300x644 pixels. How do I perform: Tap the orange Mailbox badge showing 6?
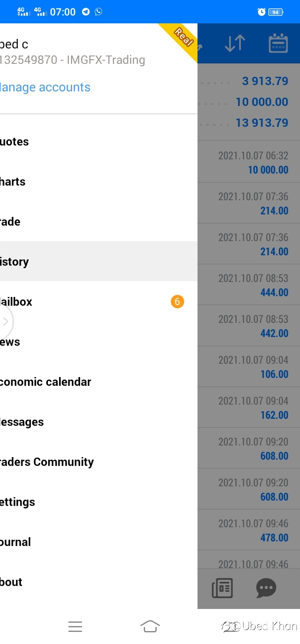click(x=177, y=302)
